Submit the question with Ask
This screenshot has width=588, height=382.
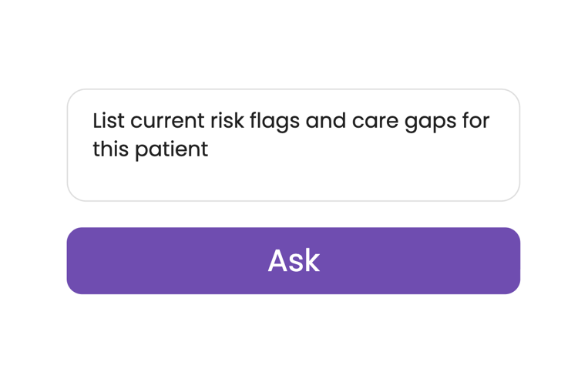[293, 261]
